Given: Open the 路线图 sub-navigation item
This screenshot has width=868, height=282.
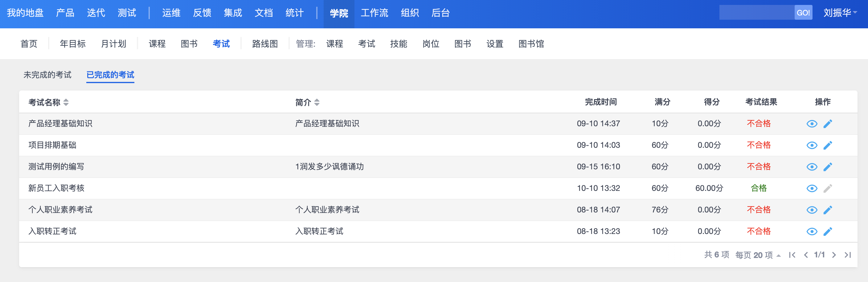Looking at the screenshot, I should pos(265,44).
